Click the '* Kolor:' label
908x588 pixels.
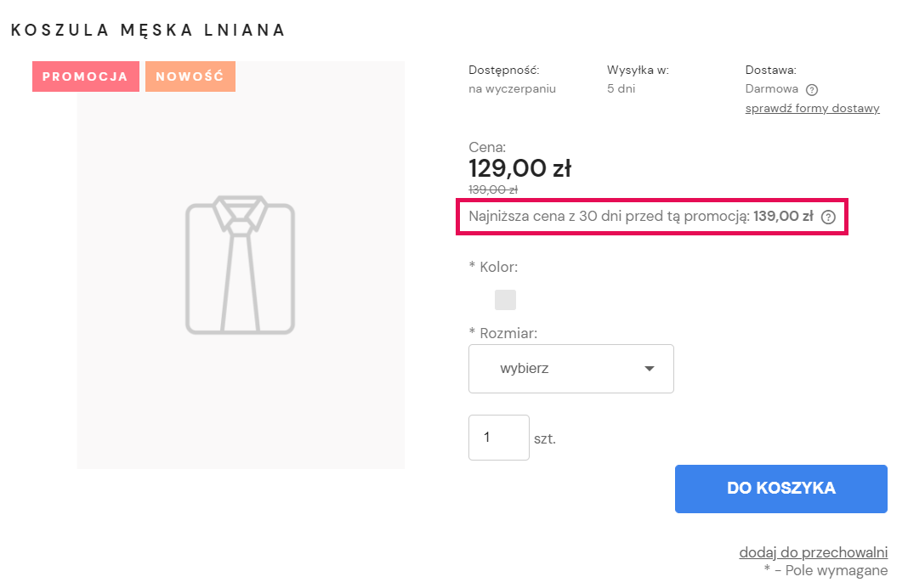[493, 267]
